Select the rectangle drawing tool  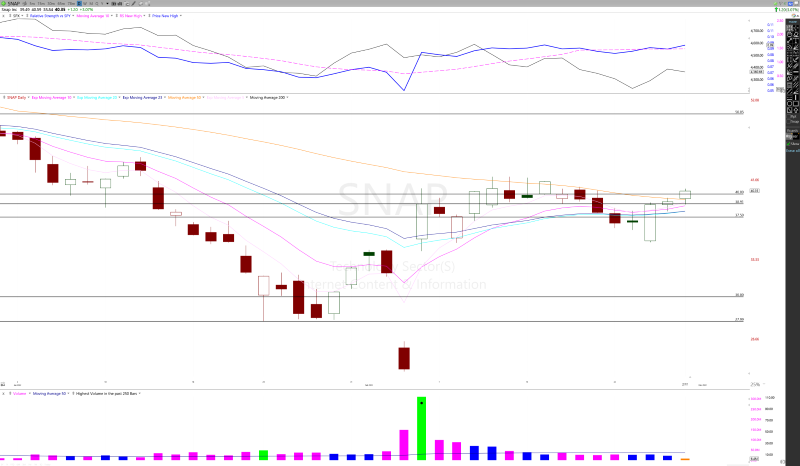pos(795,104)
